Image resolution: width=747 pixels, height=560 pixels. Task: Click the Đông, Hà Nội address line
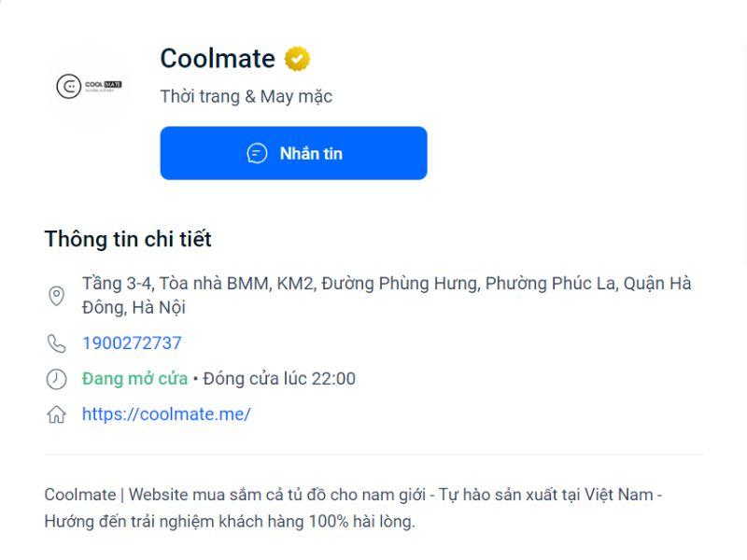point(134,307)
